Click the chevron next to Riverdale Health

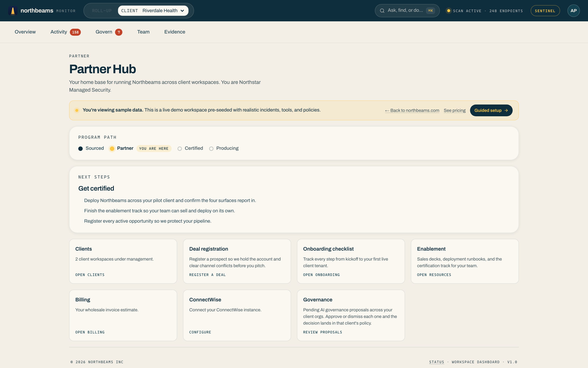click(182, 11)
